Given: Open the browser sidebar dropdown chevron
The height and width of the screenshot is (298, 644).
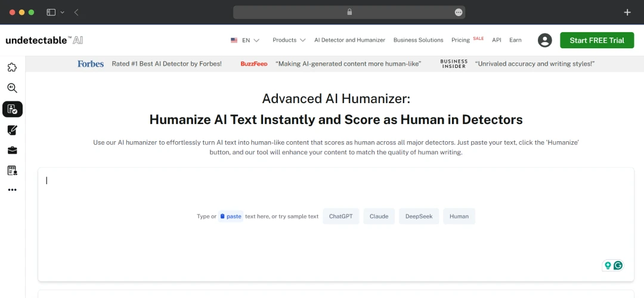Looking at the screenshot, I should [x=63, y=13].
